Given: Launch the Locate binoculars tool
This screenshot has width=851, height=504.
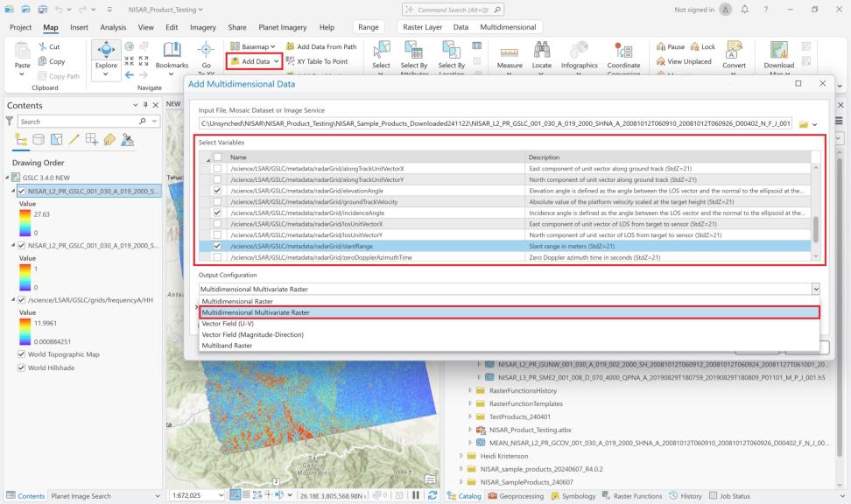Looking at the screenshot, I should (542, 56).
